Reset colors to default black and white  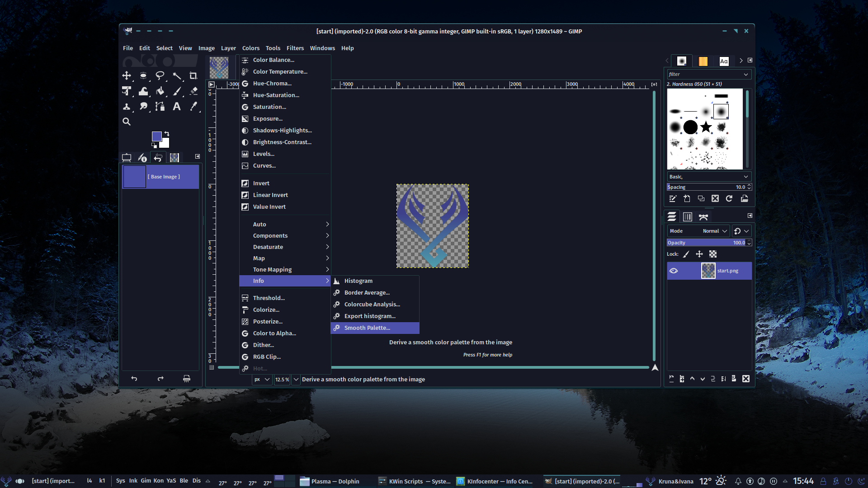(154, 145)
